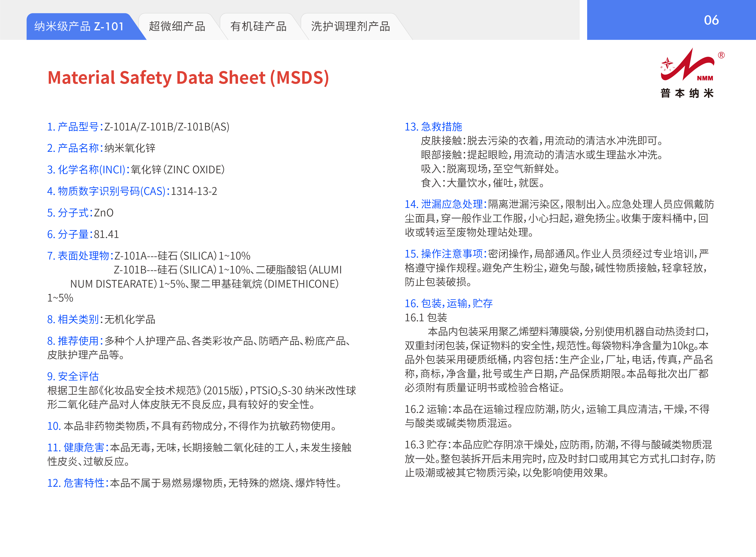This screenshot has height=557, width=756.
Task: Click the 12. 危害特性 label
Action: click(77, 483)
